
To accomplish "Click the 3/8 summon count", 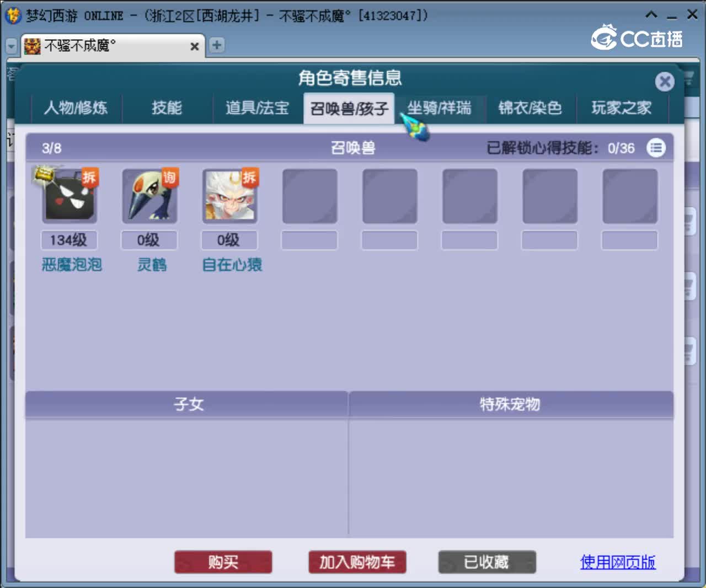I will [x=51, y=148].
